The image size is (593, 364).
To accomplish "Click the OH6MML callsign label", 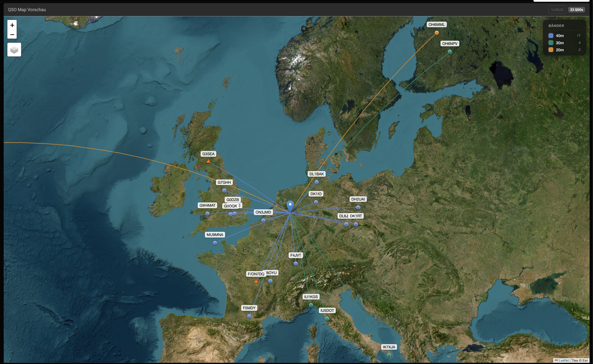I will point(437,25).
